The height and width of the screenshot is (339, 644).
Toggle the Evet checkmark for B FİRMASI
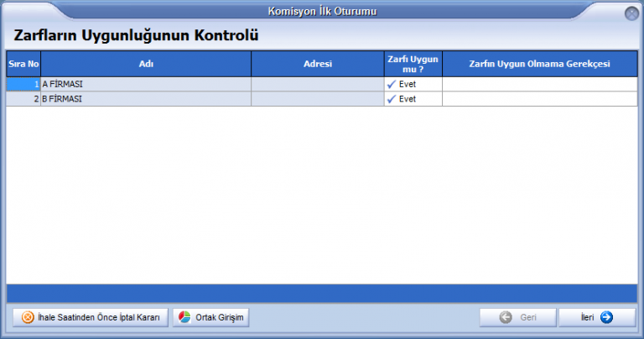[x=391, y=99]
